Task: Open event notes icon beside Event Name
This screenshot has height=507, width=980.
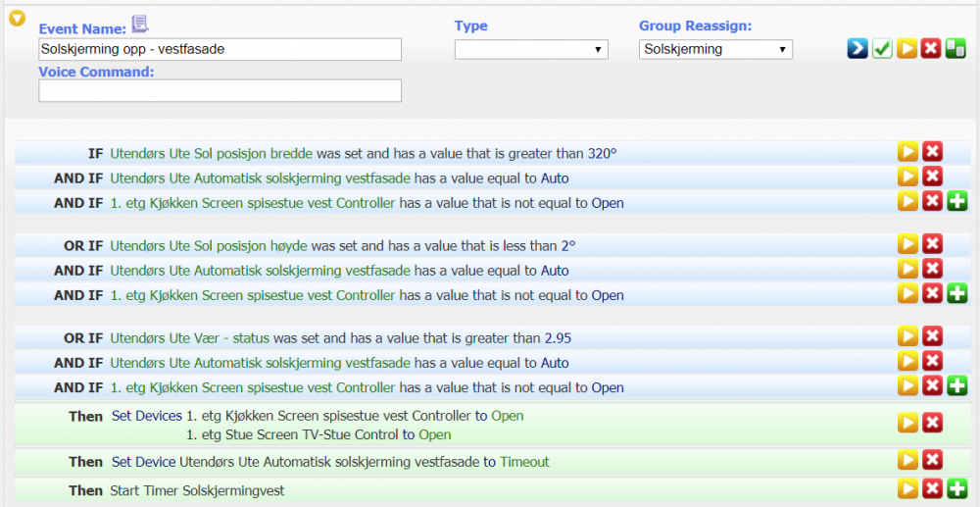Action: click(140, 25)
